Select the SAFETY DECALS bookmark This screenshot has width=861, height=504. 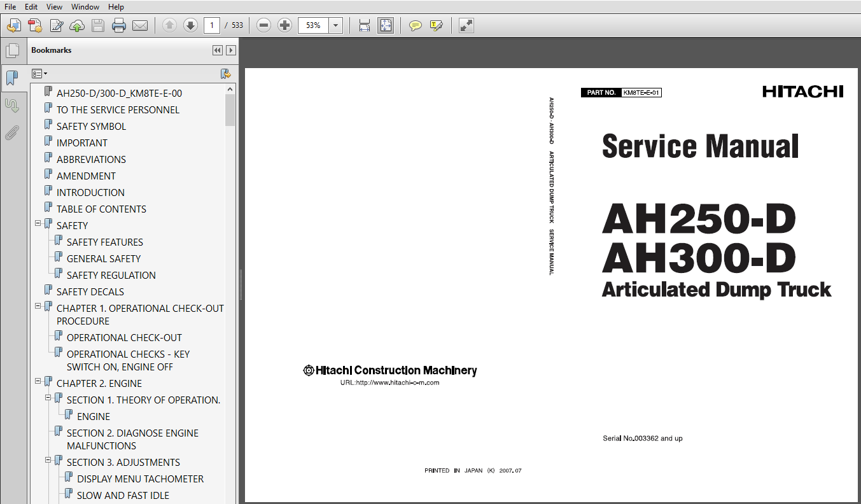point(90,292)
